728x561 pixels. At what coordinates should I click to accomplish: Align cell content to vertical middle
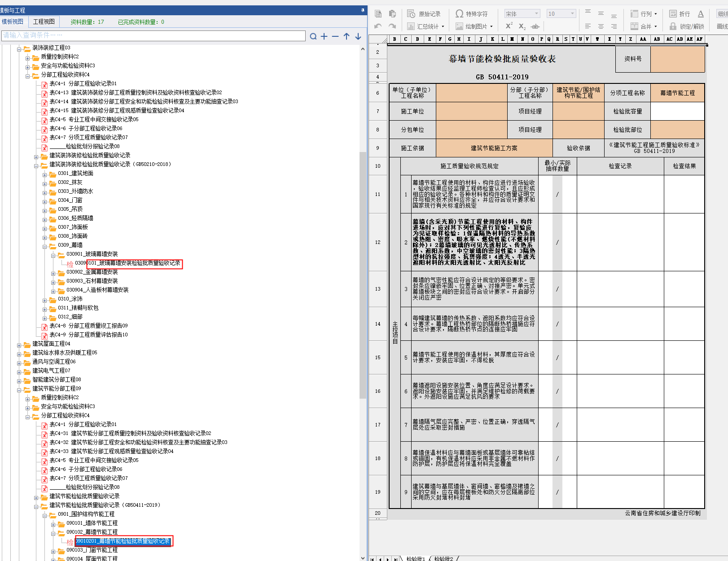click(x=601, y=14)
